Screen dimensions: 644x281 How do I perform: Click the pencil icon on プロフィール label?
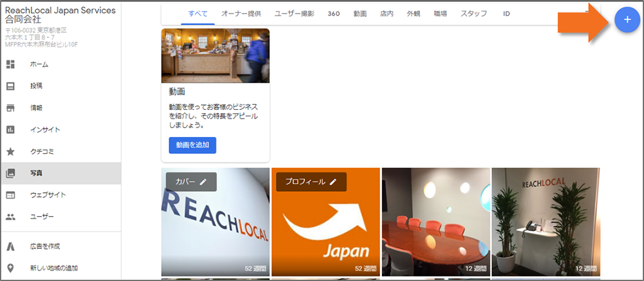pyautogui.click(x=333, y=182)
